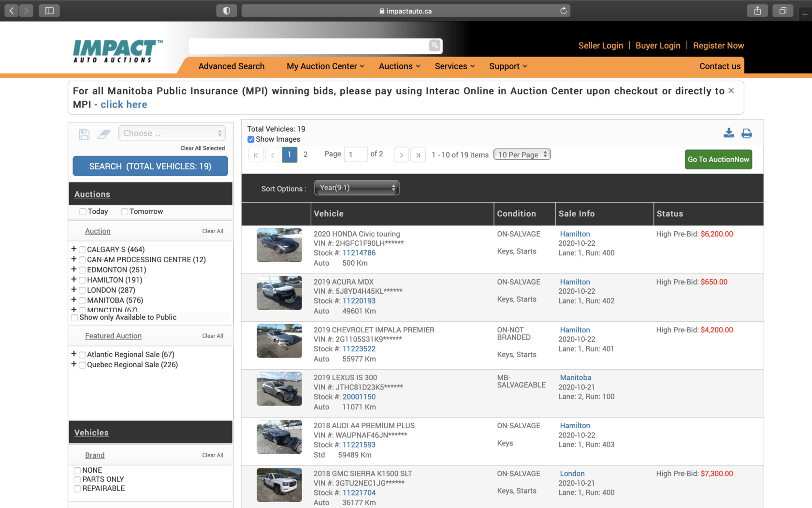
Task: Open stock number 20001150
Action: 359,397
